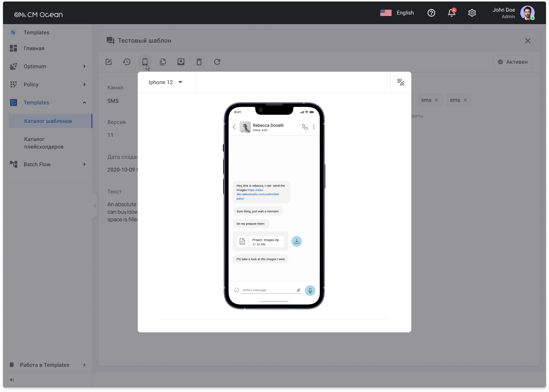Click 'Pls take a look at the images I sent'

261,259
